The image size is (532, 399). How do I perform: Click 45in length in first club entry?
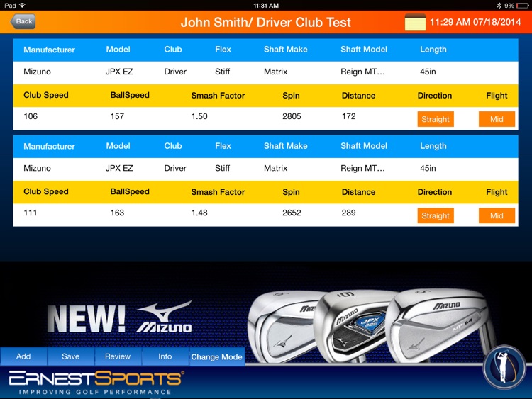[x=428, y=72]
